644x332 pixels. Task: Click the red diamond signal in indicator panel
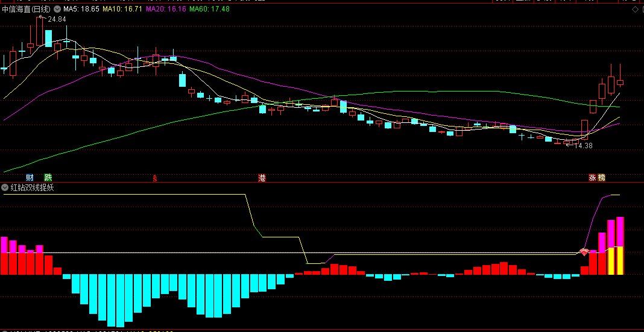tap(584, 252)
